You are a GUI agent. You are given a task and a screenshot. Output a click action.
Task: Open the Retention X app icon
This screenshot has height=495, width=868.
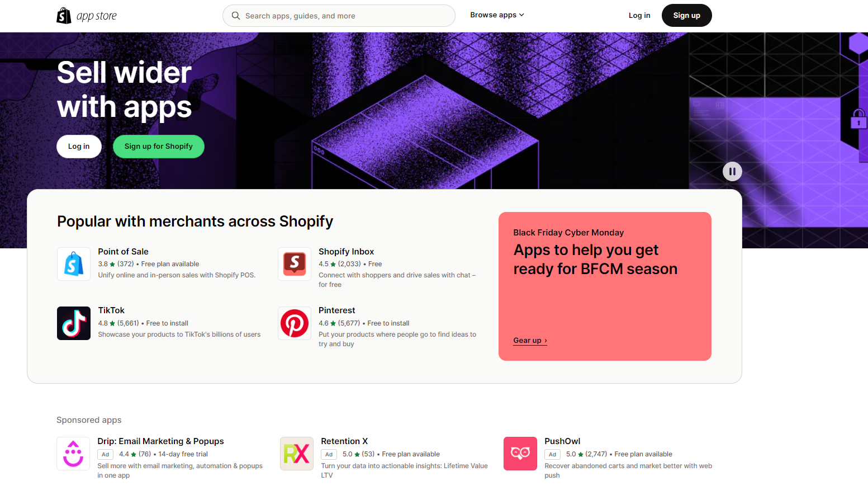pyautogui.click(x=297, y=454)
